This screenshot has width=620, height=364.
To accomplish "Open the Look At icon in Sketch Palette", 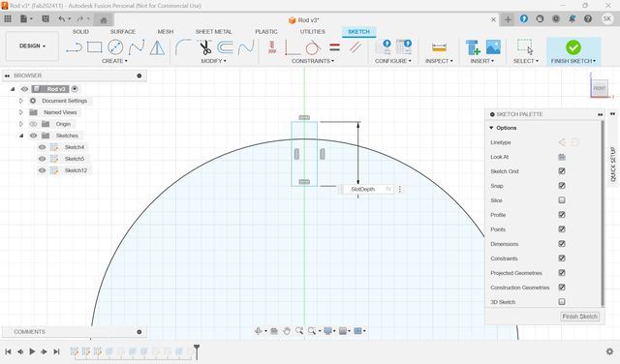I will tap(562, 157).
